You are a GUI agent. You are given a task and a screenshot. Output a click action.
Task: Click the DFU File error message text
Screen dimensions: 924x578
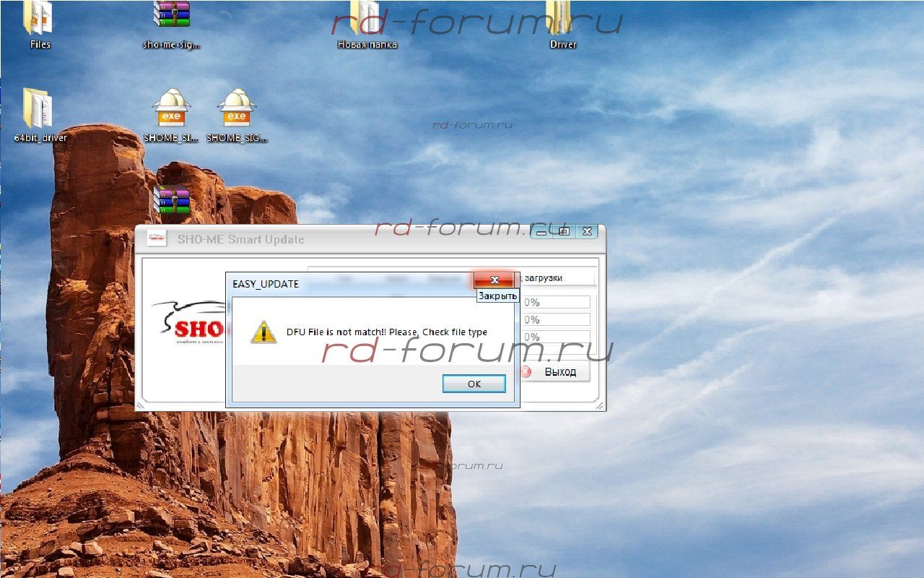(x=386, y=332)
